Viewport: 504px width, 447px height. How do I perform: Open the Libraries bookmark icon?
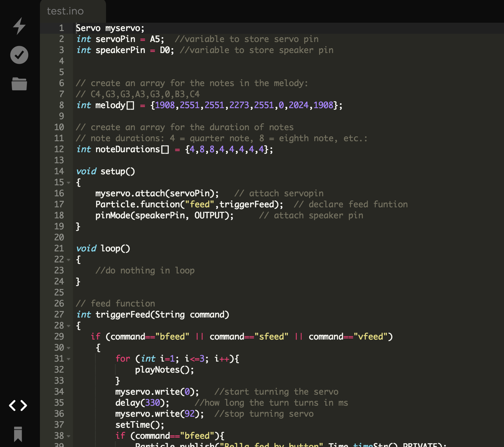tap(18, 434)
